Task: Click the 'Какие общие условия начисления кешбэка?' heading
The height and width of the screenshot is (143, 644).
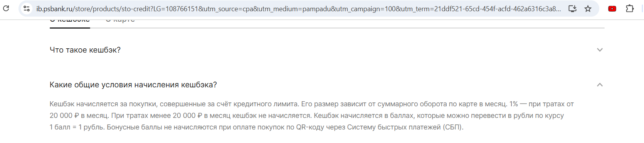Action: [133, 85]
